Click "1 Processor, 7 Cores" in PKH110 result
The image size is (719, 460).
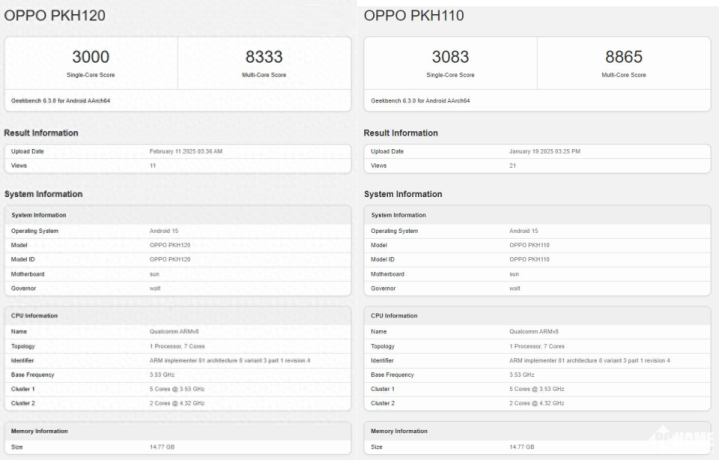click(x=537, y=346)
